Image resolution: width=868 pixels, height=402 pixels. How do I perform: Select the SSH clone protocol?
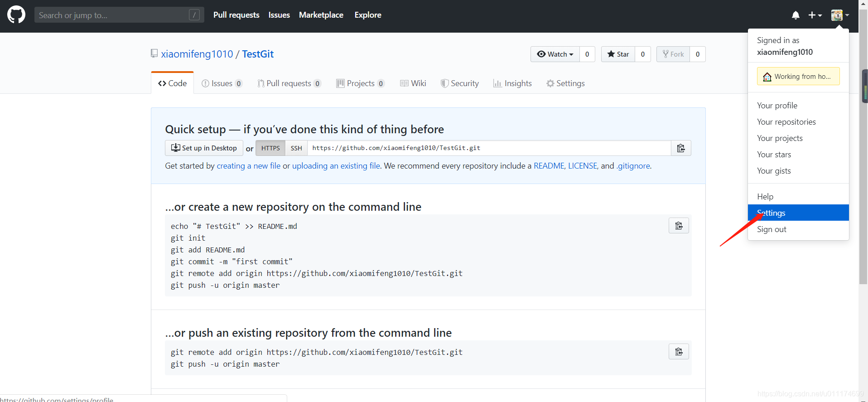click(x=296, y=148)
